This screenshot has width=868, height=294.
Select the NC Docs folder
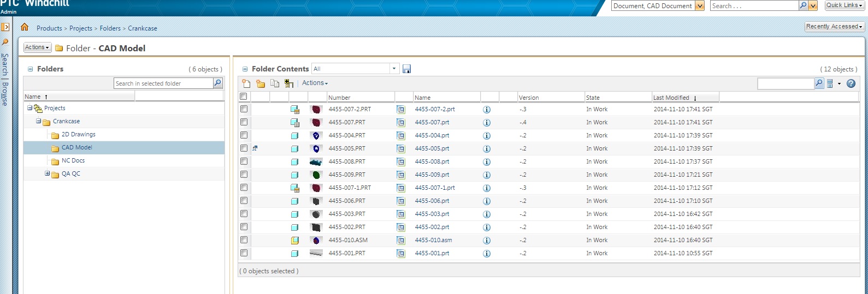(73, 160)
